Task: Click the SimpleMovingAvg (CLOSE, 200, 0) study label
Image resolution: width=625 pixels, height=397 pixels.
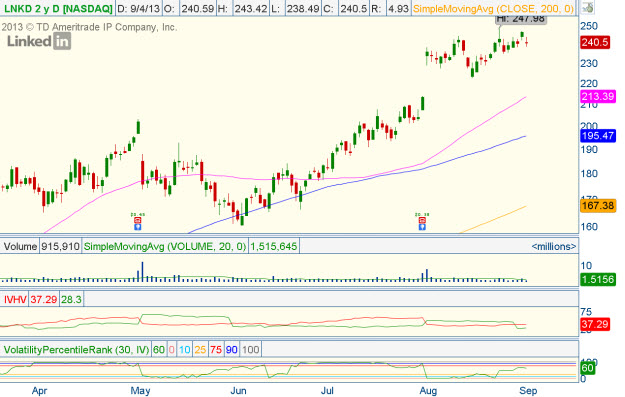Action: coord(493,8)
